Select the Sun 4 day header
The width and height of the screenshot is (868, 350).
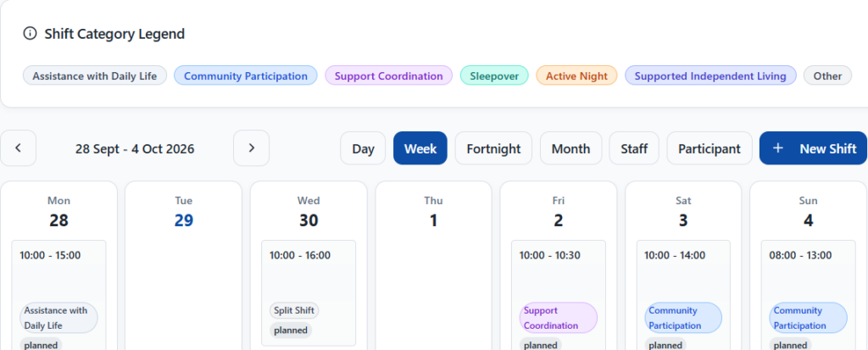808,212
